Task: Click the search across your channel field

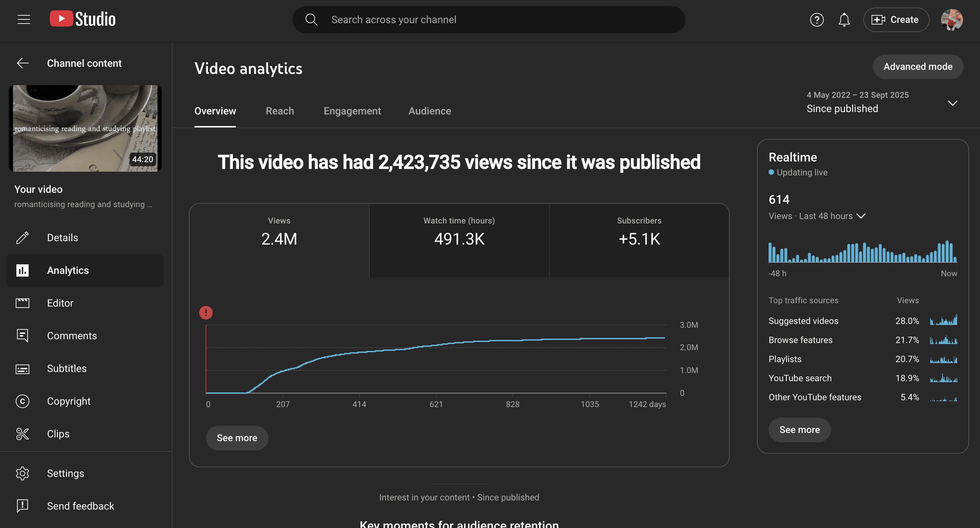Action: (x=489, y=20)
